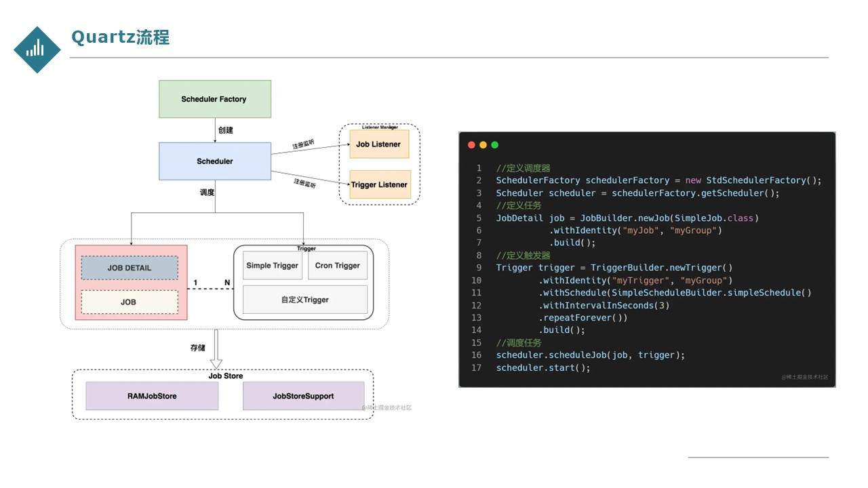Click the TriggerBuilder.newTrigger() code line
Image resolution: width=868 pixels, height=488 pixels.
614,268
